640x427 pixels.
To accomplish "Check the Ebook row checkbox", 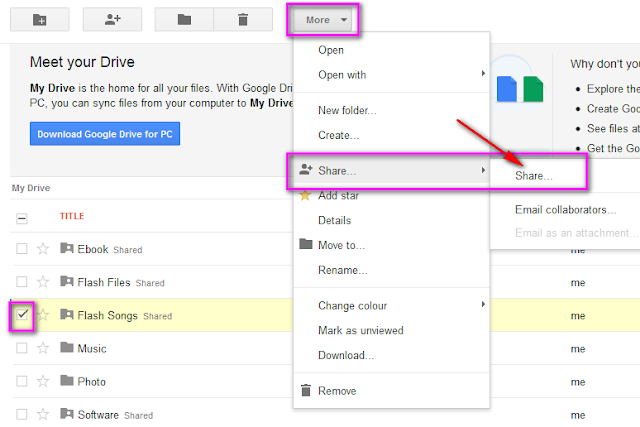I will [x=22, y=249].
